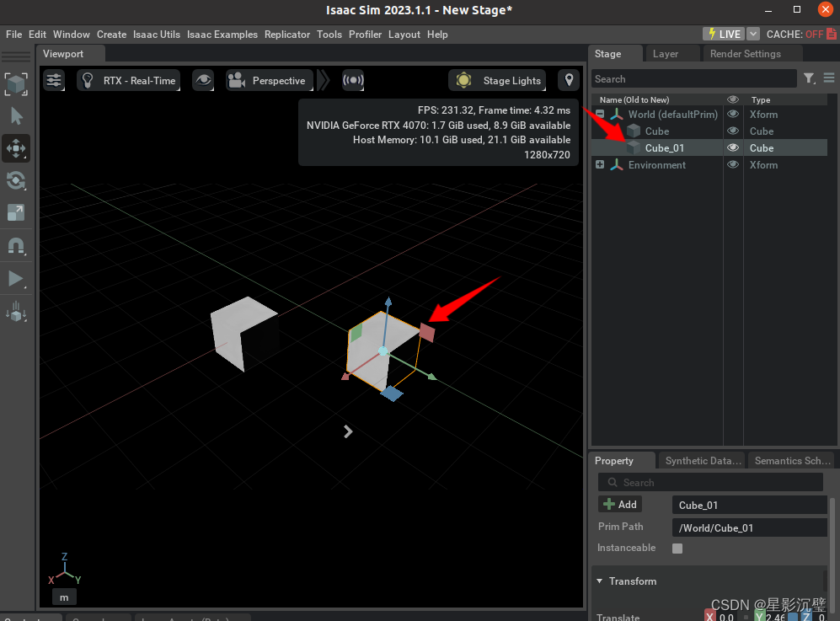Expand the Environment tree node

click(600, 164)
